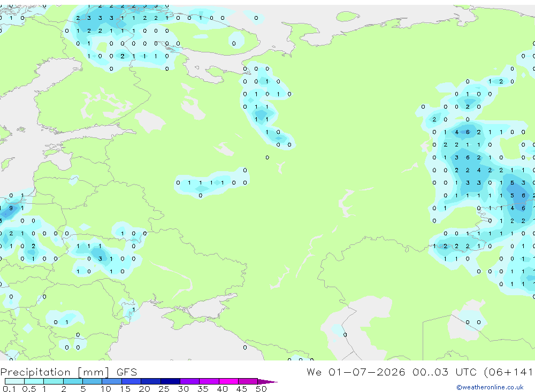Click the 30–35 mm purple legend swatch
The width and height of the screenshot is (535, 392).
pos(190,381)
